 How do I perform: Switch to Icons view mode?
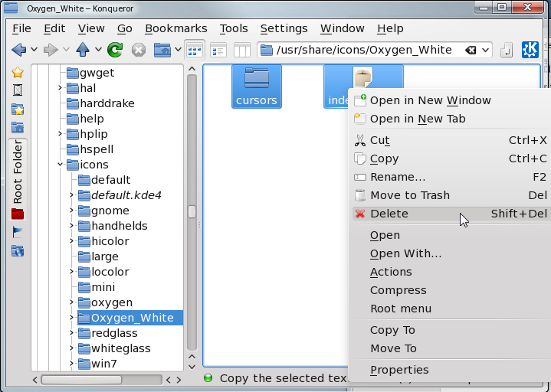[x=195, y=50]
